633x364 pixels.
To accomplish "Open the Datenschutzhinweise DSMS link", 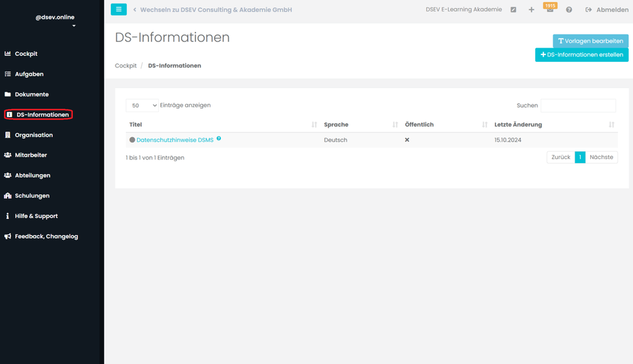I will (175, 140).
